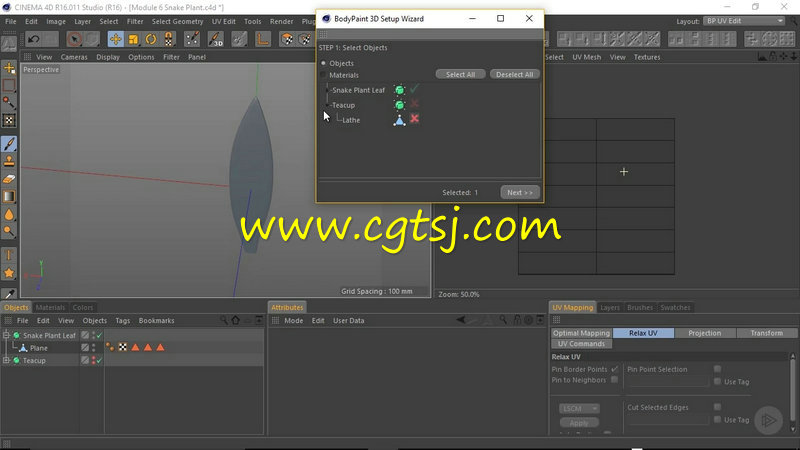The width and height of the screenshot is (800, 450).
Task: Click the 3D painting brush icon
Action: click(x=216, y=39)
